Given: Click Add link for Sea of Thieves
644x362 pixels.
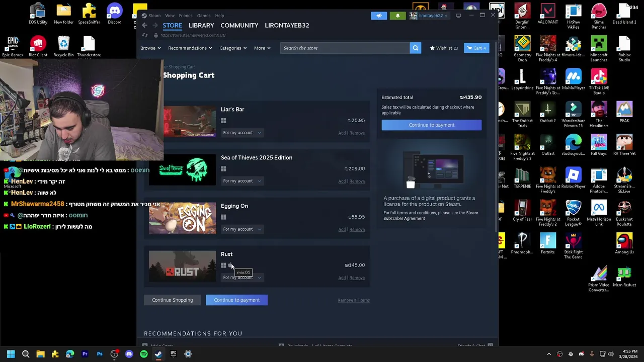Looking at the screenshot, I should [x=342, y=182].
